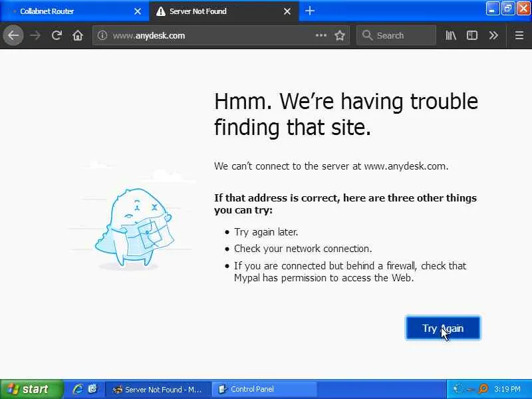Select the Server Not Found tab
Viewport: 532px width, 399px height.
coord(224,11)
